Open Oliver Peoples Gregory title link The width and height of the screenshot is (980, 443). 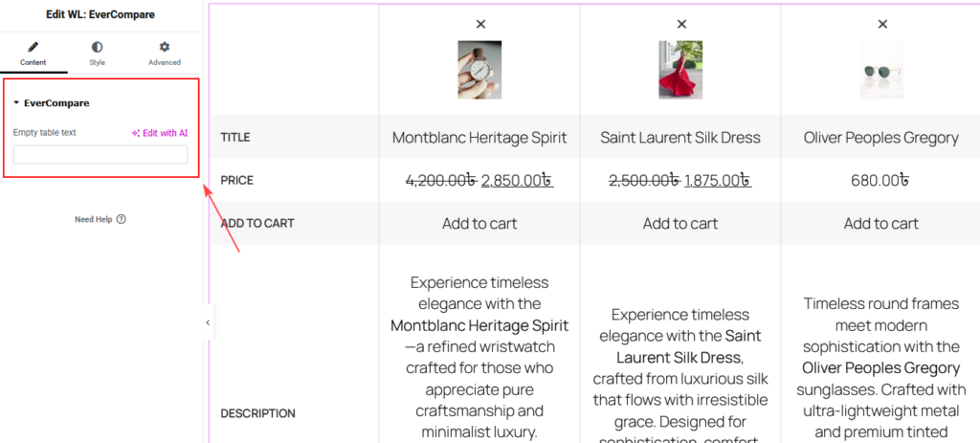pyautogui.click(x=881, y=138)
